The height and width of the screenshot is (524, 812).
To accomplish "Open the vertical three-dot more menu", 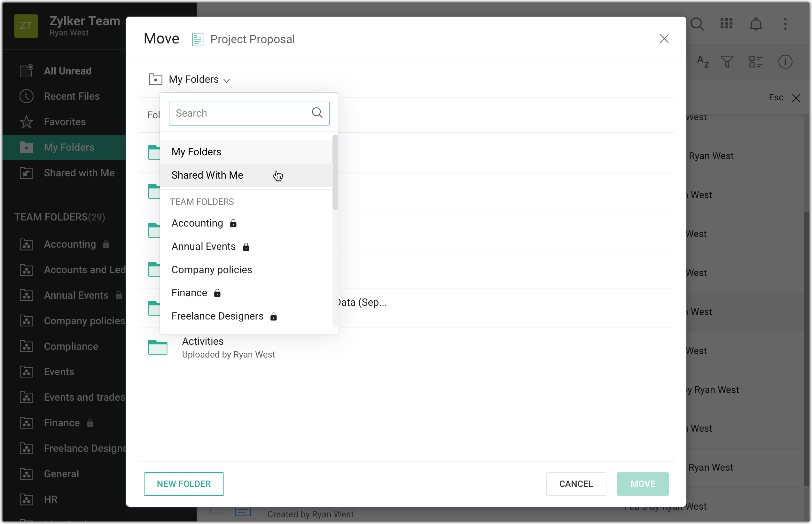I will [x=785, y=24].
